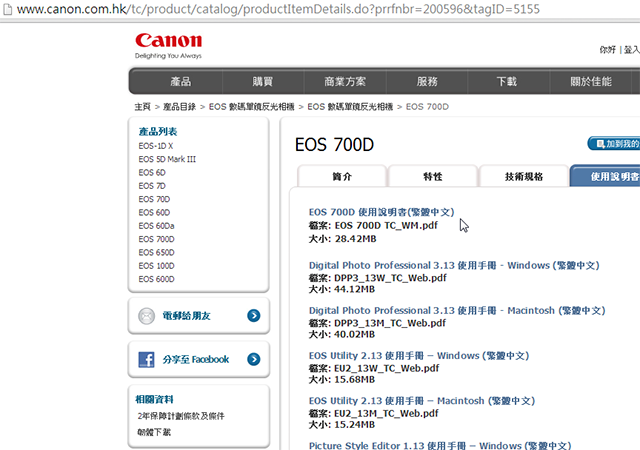This screenshot has height=450, width=640.
Task: Open the 商業方案 navigation menu
Action: 345,82
